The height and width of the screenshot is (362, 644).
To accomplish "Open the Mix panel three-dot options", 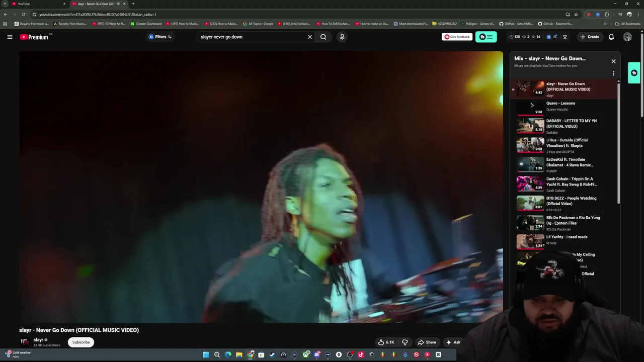I will click(x=613, y=73).
